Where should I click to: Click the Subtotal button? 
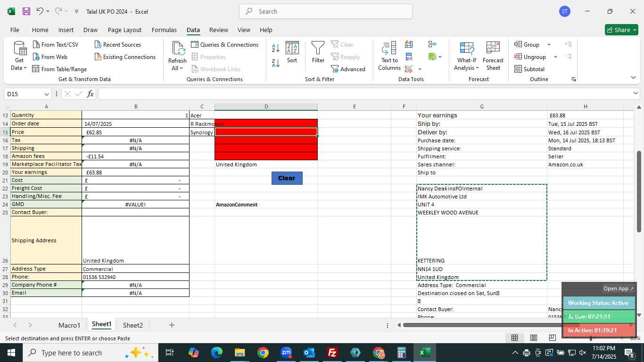pos(529,69)
